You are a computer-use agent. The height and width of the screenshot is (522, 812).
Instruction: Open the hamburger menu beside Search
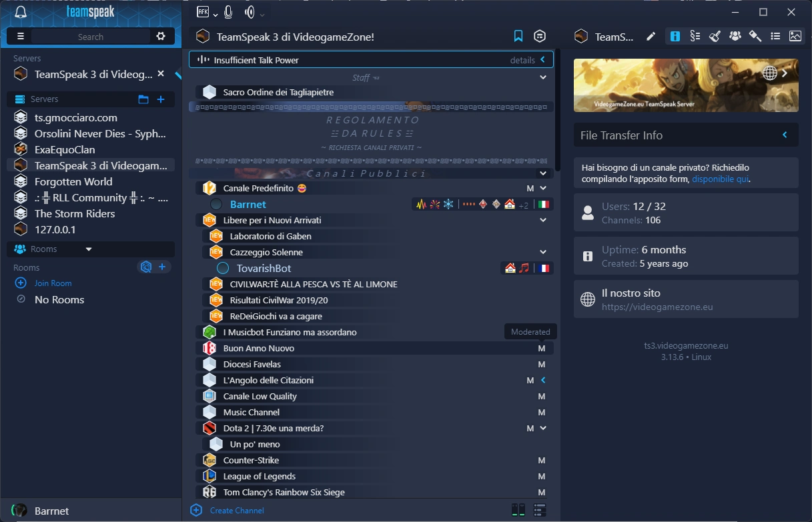21,37
